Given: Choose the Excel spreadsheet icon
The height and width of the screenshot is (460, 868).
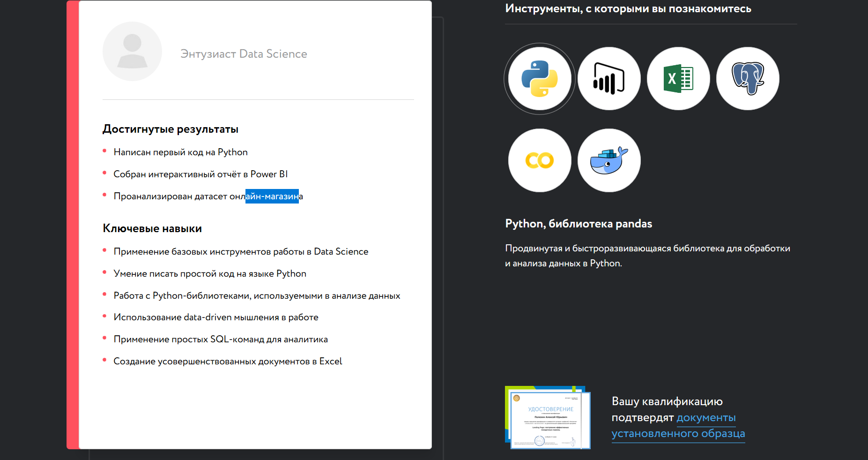Looking at the screenshot, I should pos(678,79).
